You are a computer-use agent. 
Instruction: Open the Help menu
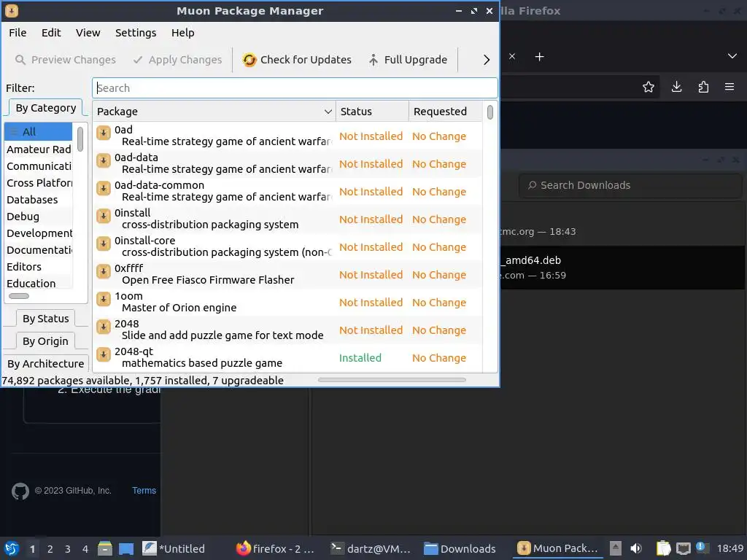coord(183,33)
